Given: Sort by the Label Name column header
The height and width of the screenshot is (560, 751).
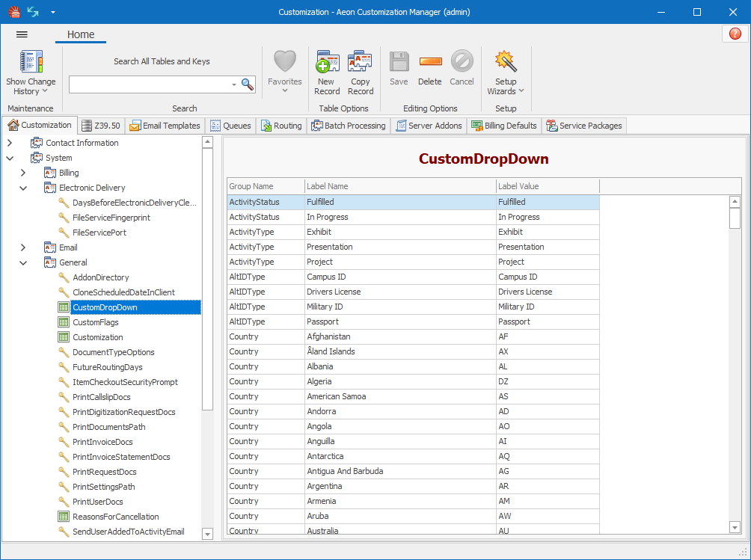Looking at the screenshot, I should point(399,186).
